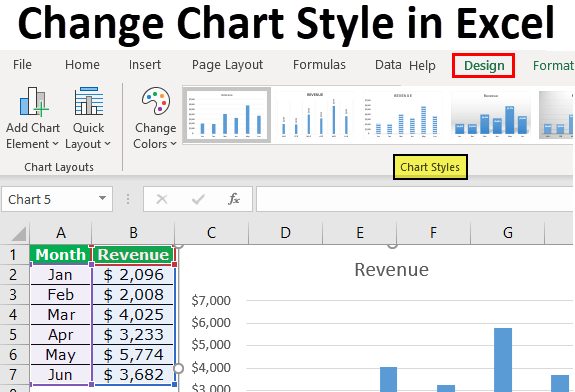575x392 pixels.
Task: Click the Name Box showing Chart 5
Action: click(x=56, y=199)
